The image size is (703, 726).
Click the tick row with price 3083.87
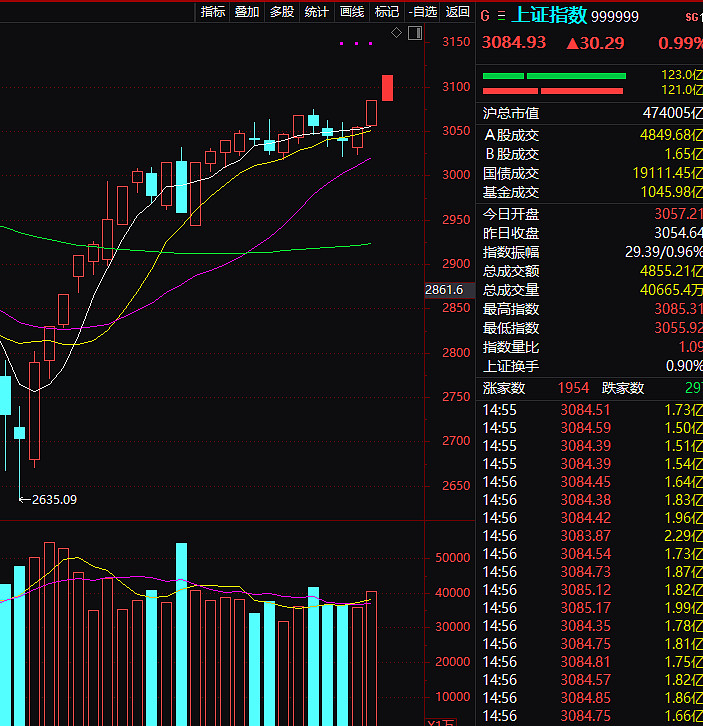(x=592, y=536)
